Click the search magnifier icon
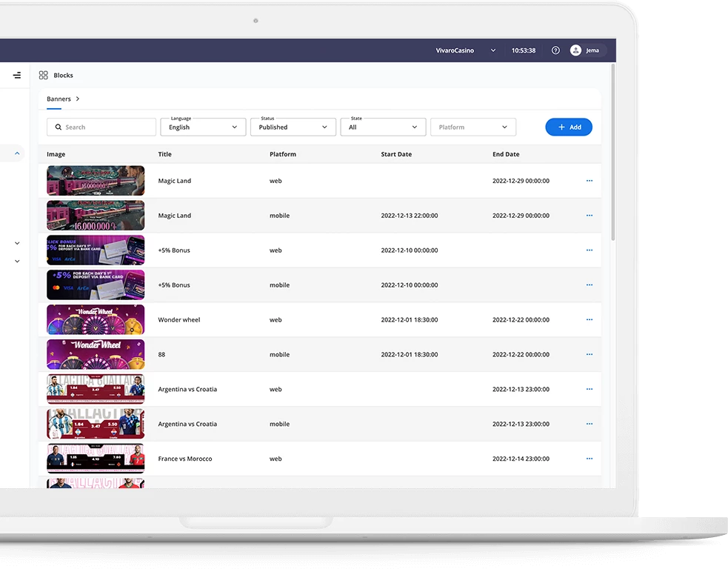Viewport: 728px width, 569px height. [58, 127]
